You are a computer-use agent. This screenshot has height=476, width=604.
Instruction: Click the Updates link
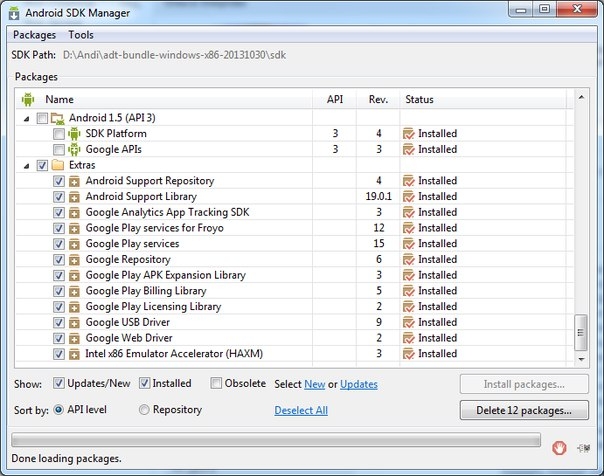359,384
